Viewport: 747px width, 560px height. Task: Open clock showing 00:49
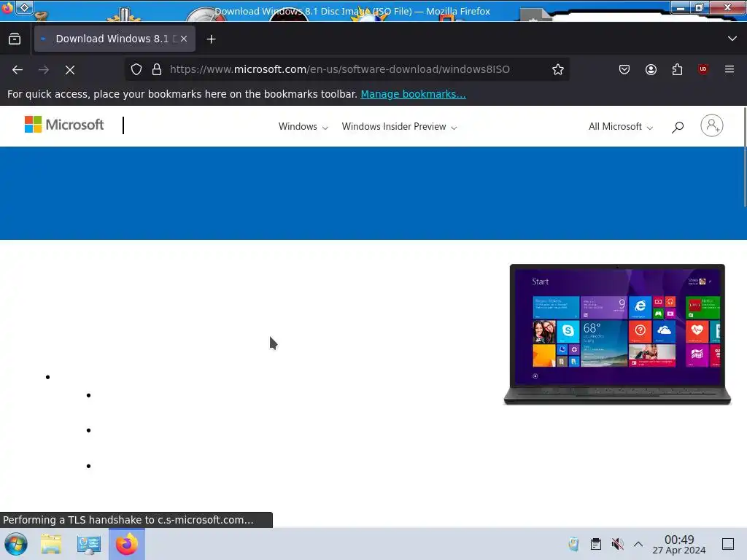click(679, 544)
